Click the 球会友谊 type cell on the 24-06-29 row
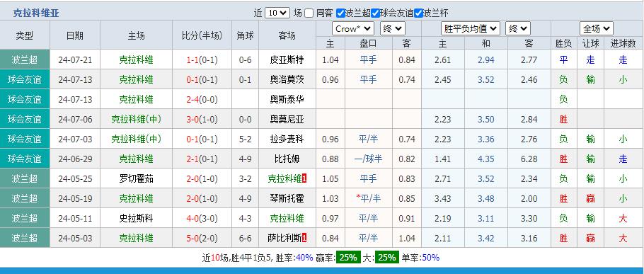This screenshot has width=644, height=274. (25, 159)
